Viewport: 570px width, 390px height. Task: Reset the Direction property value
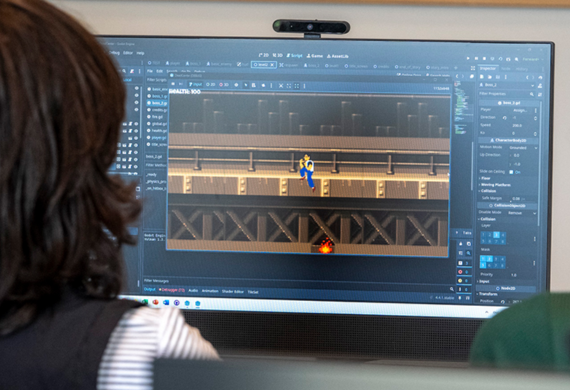point(505,118)
